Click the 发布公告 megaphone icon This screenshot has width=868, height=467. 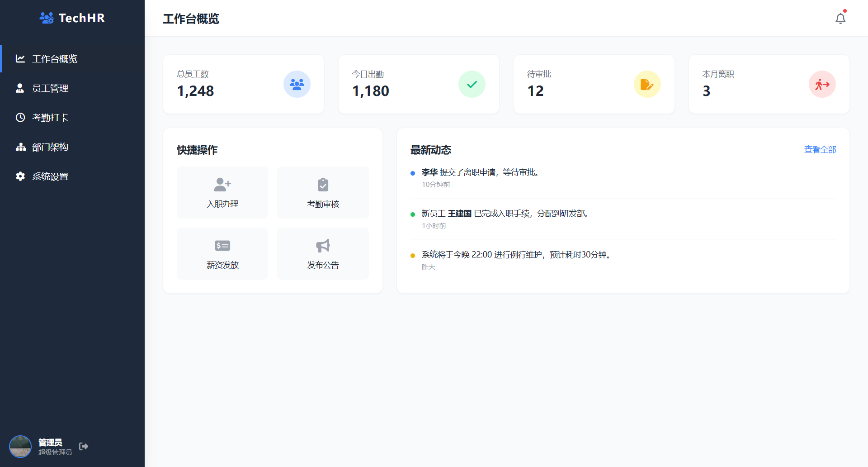pos(322,245)
